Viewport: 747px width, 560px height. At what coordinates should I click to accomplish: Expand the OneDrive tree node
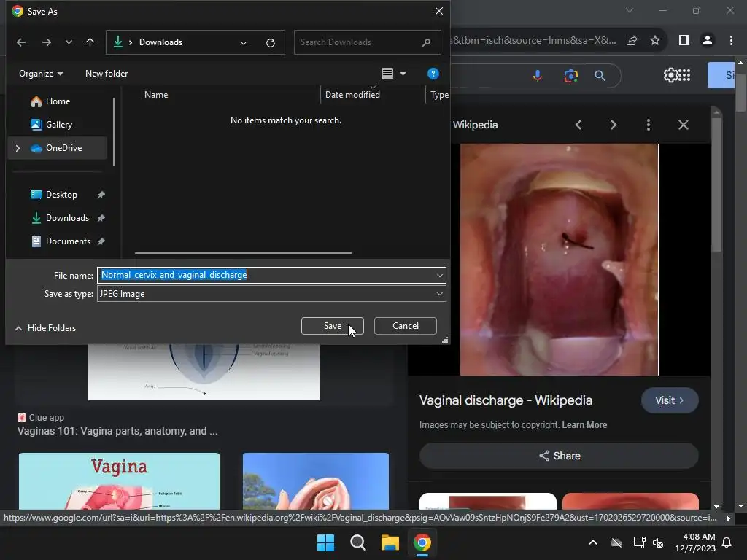(x=18, y=148)
